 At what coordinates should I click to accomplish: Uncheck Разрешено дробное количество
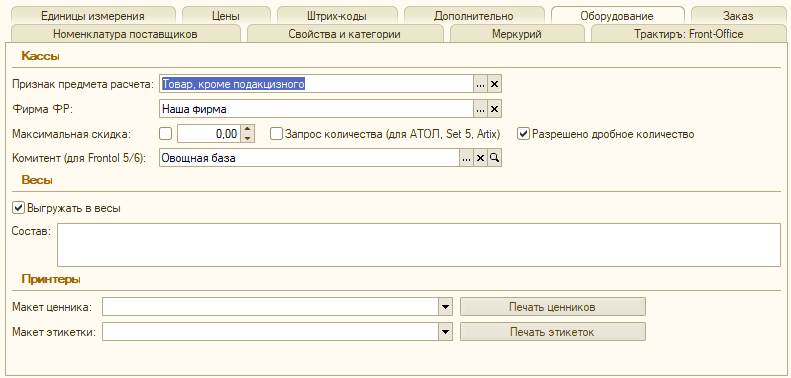[524, 134]
